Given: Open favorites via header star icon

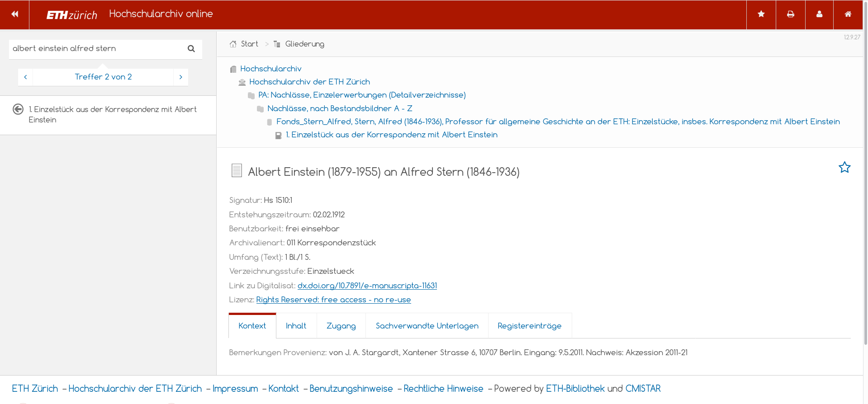Looking at the screenshot, I should click(x=761, y=14).
